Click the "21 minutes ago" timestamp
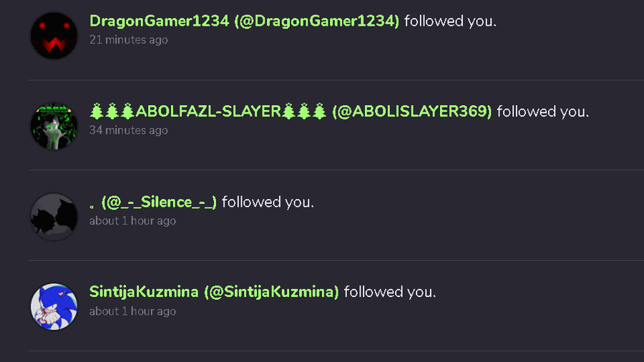Image resolution: width=644 pixels, height=362 pixels. (x=129, y=40)
